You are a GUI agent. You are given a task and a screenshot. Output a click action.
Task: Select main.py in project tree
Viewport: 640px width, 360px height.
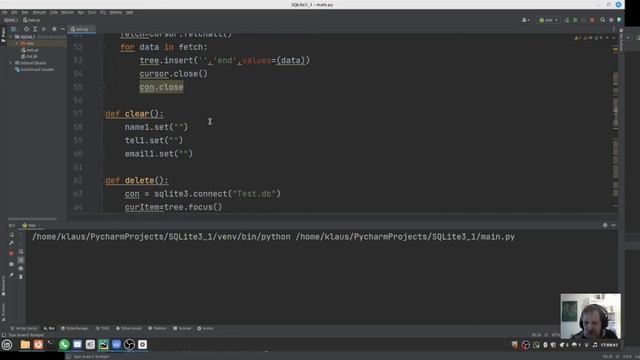[30, 50]
